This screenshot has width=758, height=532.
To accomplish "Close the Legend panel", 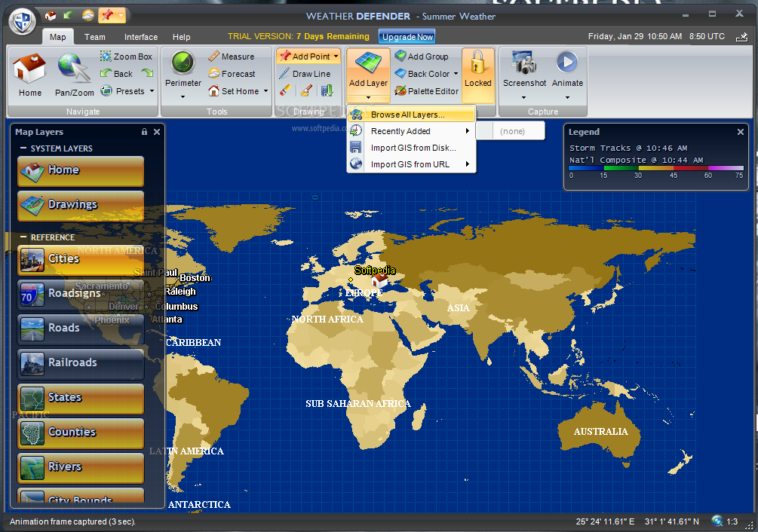I will click(740, 132).
